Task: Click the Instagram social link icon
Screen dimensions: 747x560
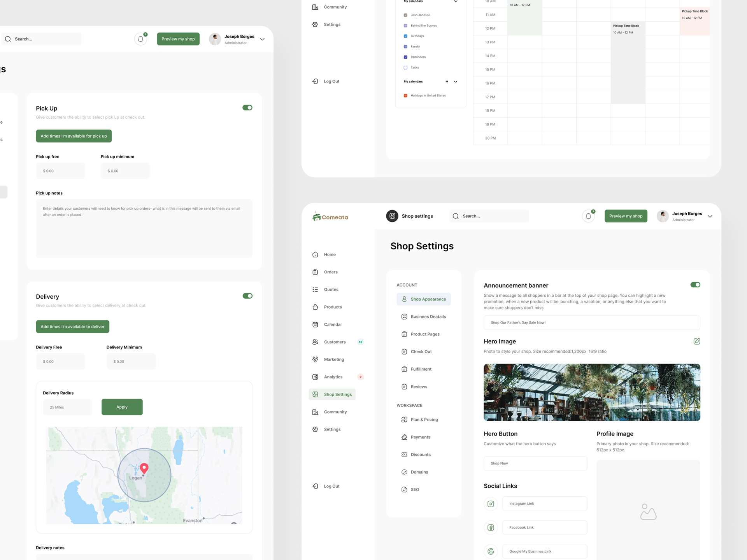Action: pyautogui.click(x=491, y=504)
